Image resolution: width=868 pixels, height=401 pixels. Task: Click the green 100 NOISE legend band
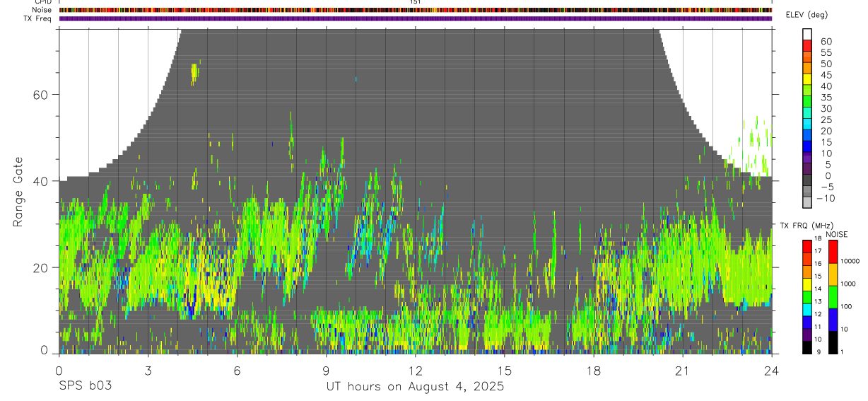833,297
